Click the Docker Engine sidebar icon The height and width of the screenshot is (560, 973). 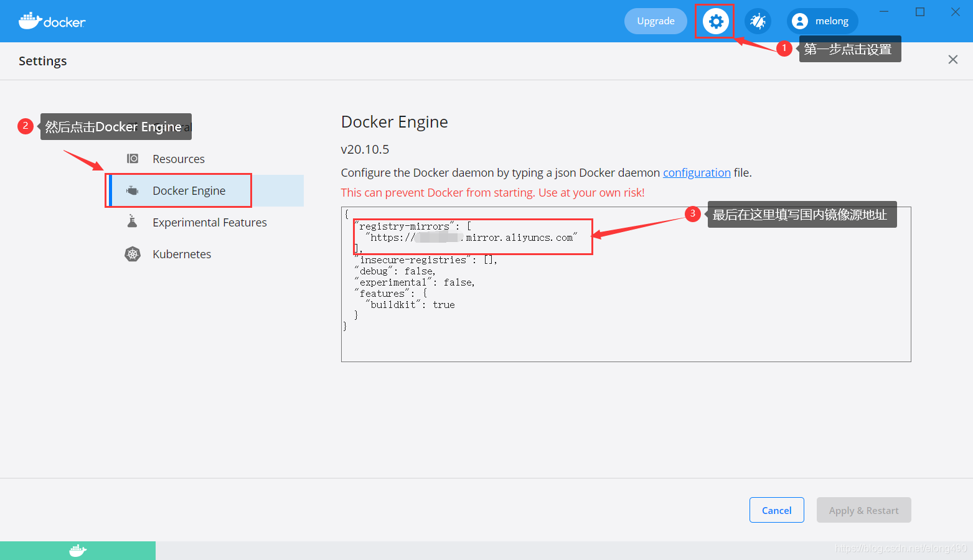pyautogui.click(x=133, y=190)
